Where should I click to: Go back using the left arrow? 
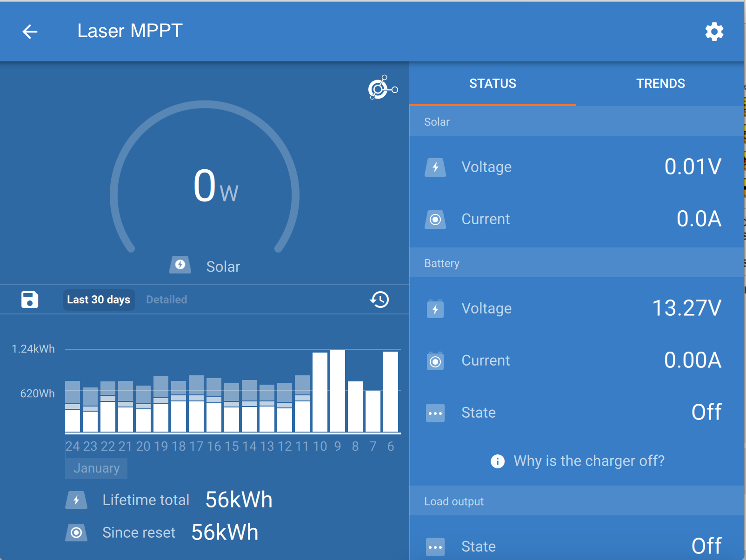pos(30,32)
